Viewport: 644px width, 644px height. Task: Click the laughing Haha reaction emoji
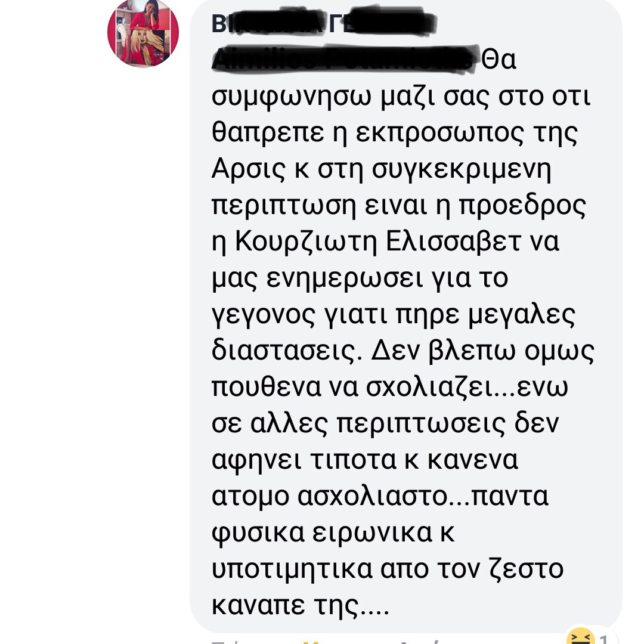tap(580, 637)
